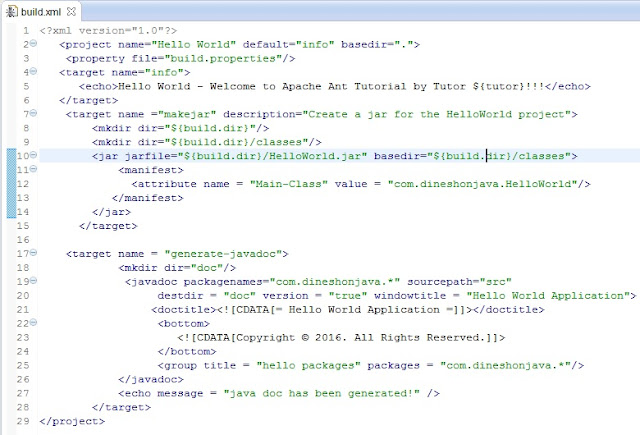Screen dimensions: 640x435
Task: Click the "com.dineshonjava.HelloWorld" value
Action: click(x=482, y=184)
